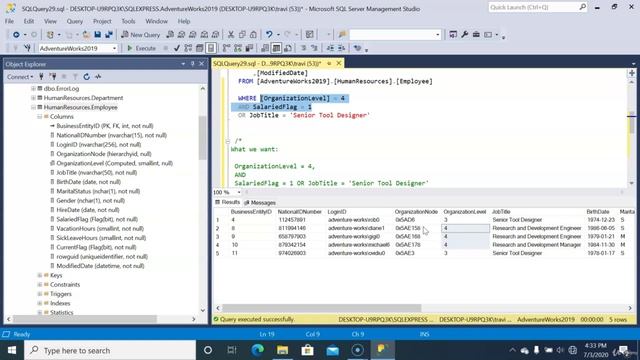Click the New Query button
This screenshot has width=640, height=360.
(141, 35)
